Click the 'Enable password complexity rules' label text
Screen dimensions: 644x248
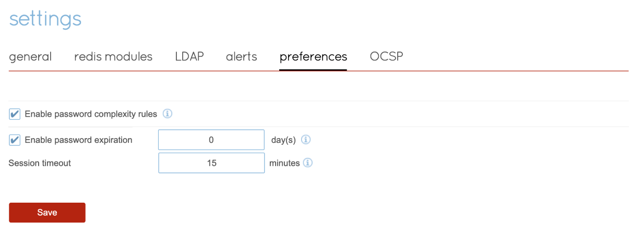click(x=91, y=114)
